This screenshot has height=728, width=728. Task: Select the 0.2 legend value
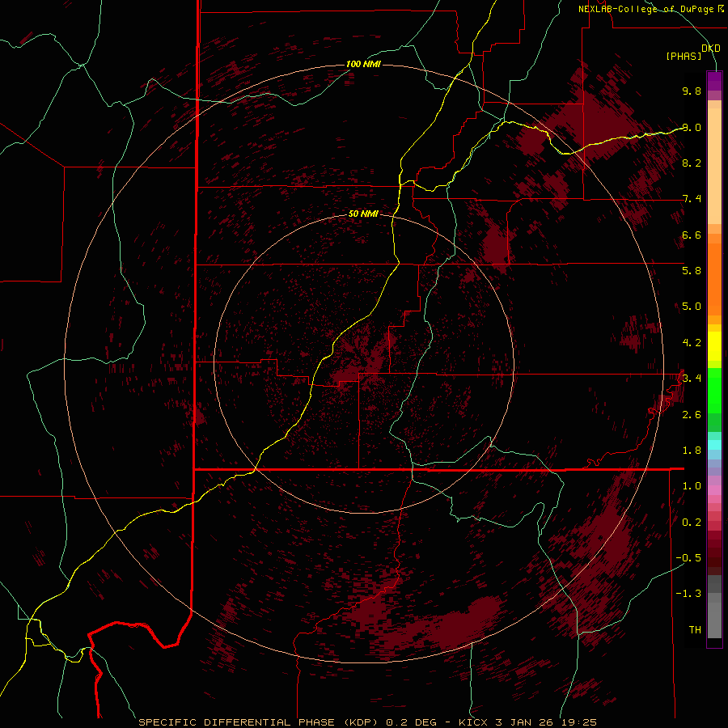[x=692, y=522]
